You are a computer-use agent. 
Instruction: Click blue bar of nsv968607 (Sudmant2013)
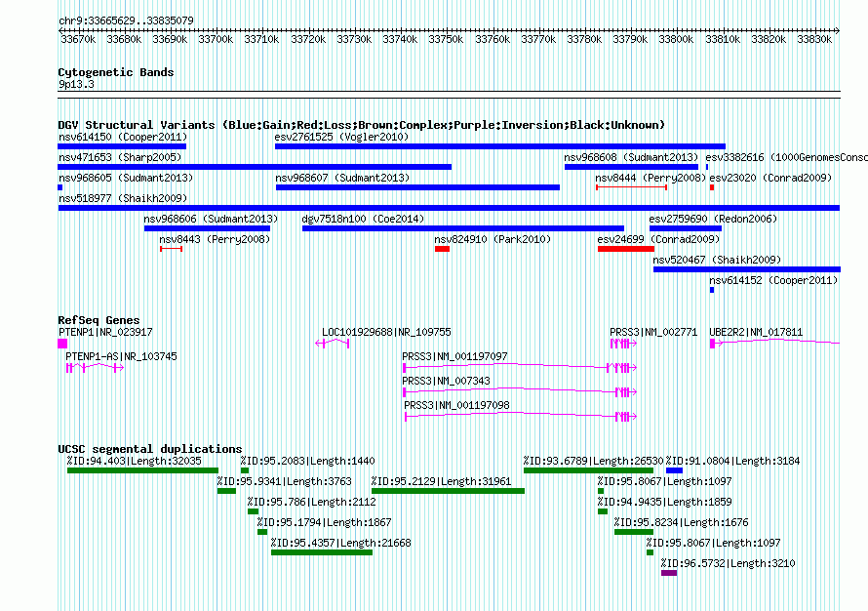coord(418,187)
